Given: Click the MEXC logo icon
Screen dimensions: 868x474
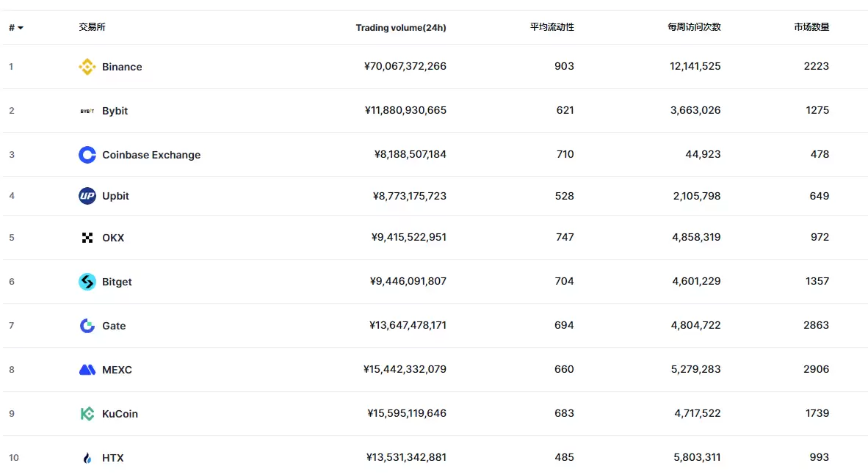Looking at the screenshot, I should tap(87, 370).
